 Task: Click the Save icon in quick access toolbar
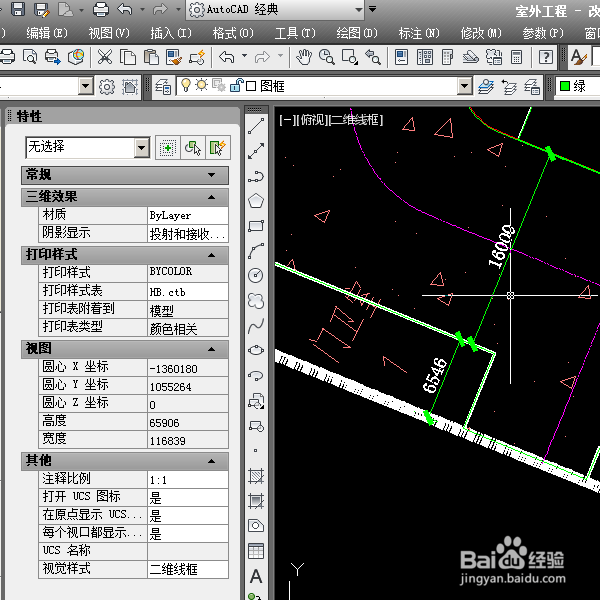(18, 9)
